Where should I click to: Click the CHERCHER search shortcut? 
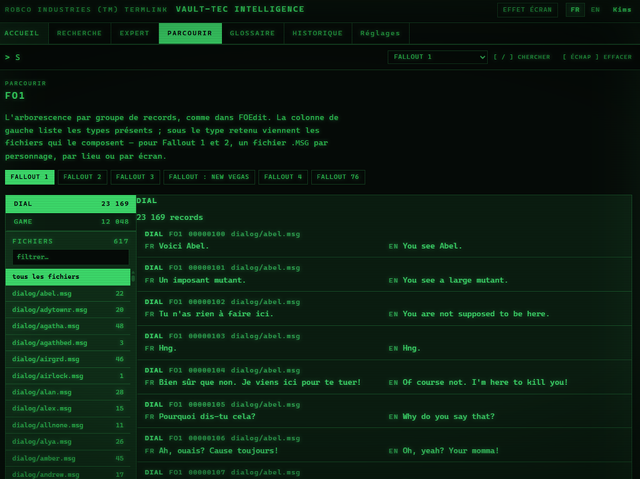(x=522, y=57)
